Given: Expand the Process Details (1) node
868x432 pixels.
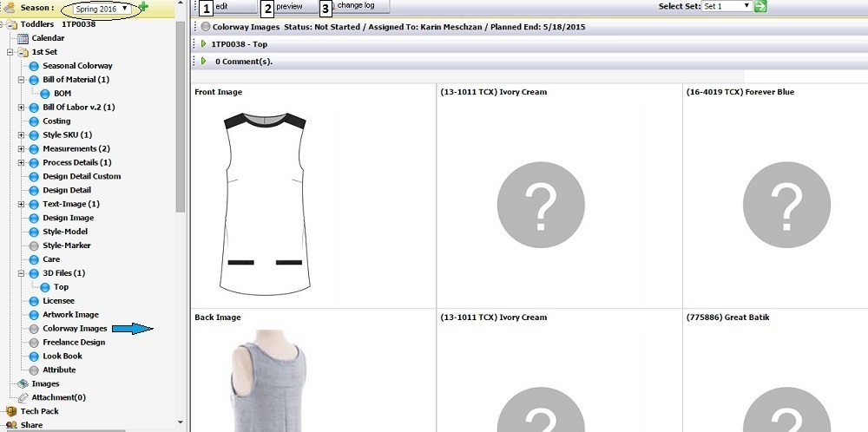Looking at the screenshot, I should click(x=21, y=162).
